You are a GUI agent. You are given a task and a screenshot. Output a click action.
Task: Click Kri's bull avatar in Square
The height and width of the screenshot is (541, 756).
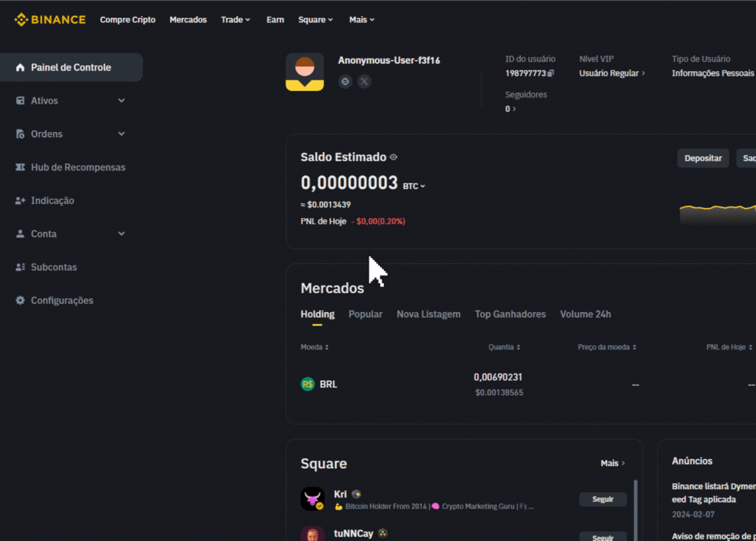coord(312,499)
